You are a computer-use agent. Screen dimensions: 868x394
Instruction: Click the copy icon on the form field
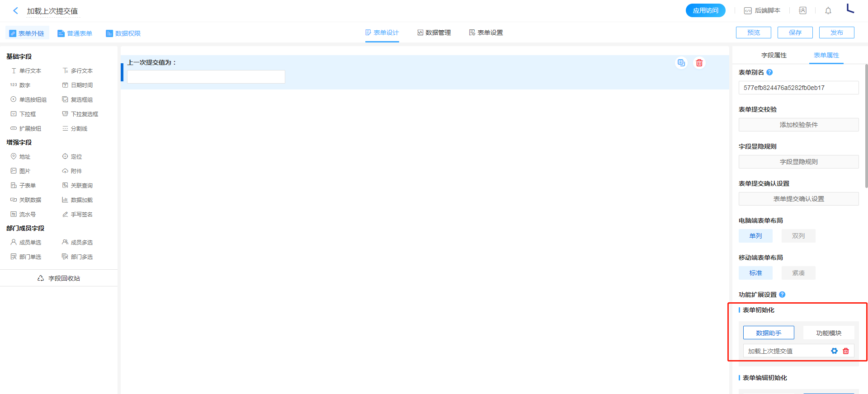(x=681, y=63)
